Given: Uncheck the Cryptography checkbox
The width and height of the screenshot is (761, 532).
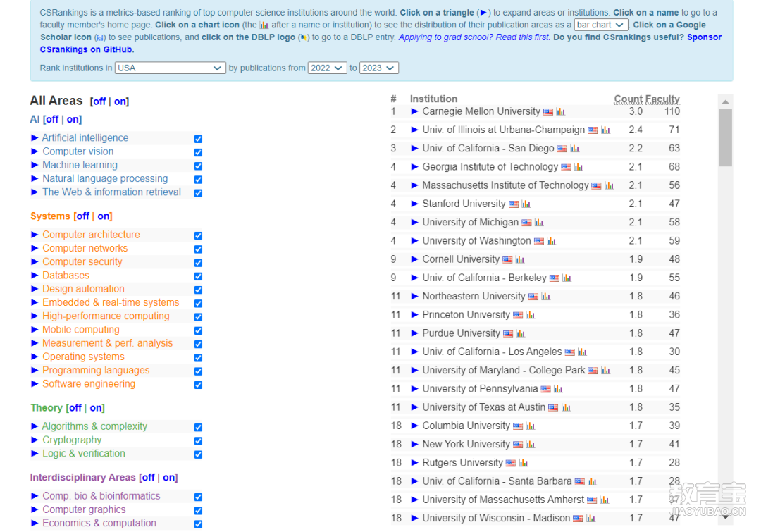Looking at the screenshot, I should pyautogui.click(x=198, y=440).
